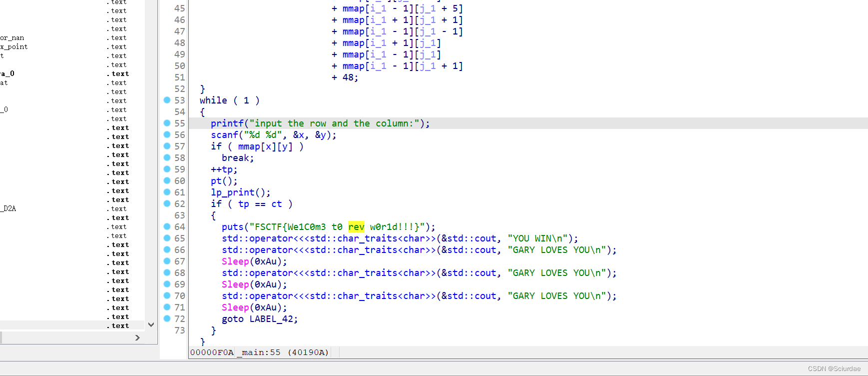This screenshot has height=376, width=868.
Task: Click the while ( 1 ) statement
Action: pos(230,100)
